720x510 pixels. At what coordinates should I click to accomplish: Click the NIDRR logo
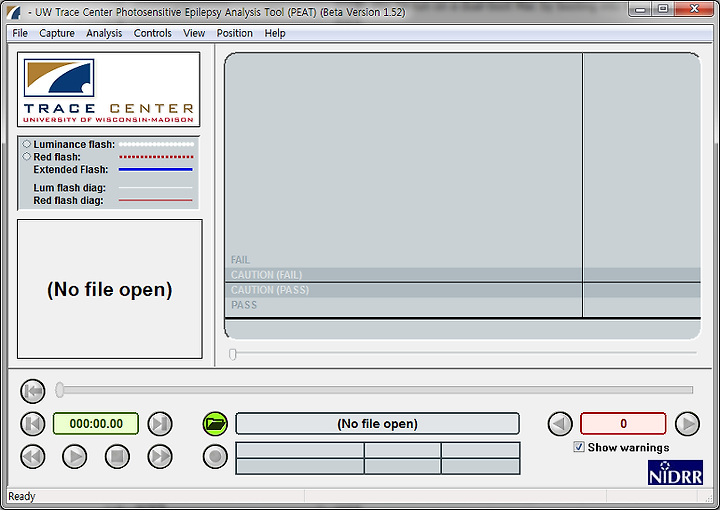point(675,472)
